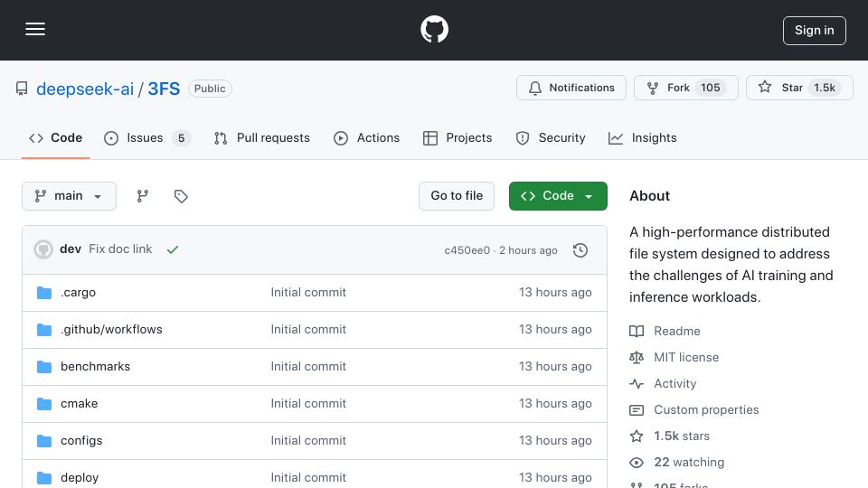The width and height of the screenshot is (868, 488).
Task: View the commit check status checkmark
Action: [x=173, y=249]
